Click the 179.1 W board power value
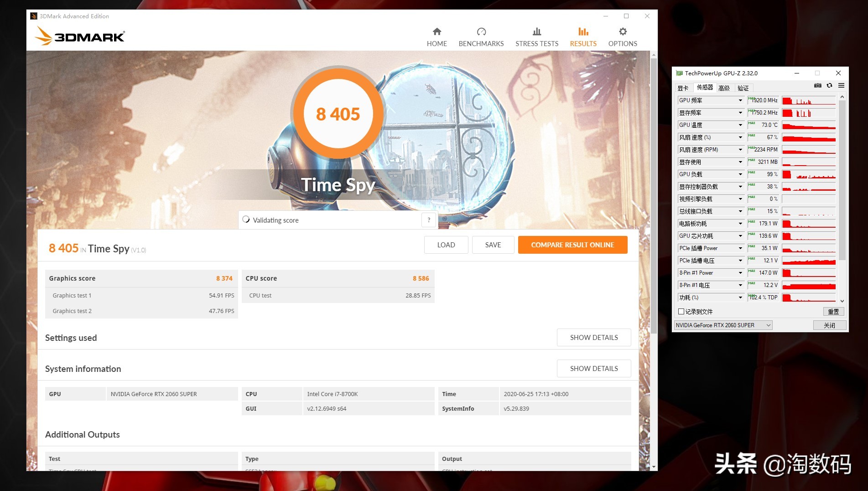The height and width of the screenshot is (491, 868). pos(769,224)
